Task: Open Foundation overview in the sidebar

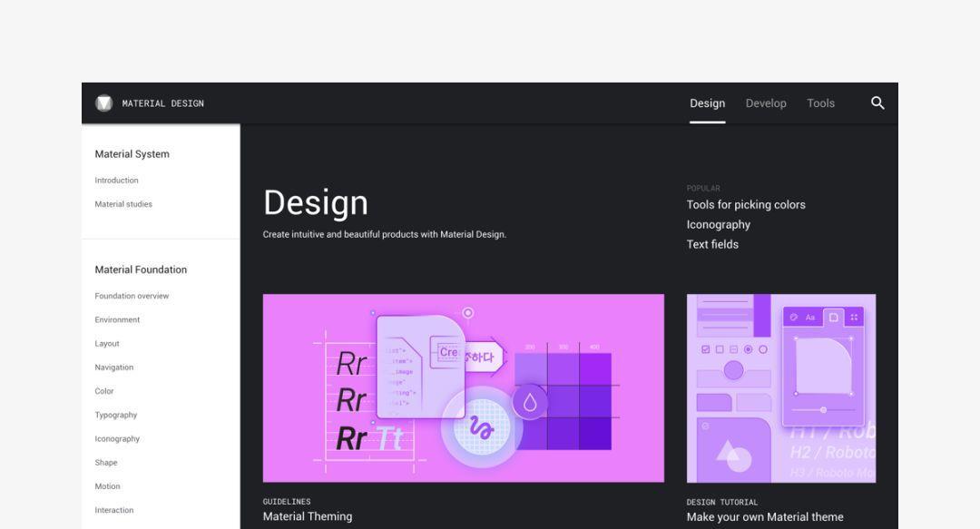Action: (132, 296)
